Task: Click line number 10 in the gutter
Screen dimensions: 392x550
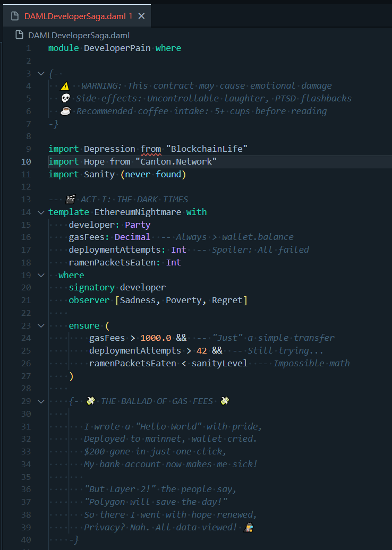Action: click(x=26, y=162)
